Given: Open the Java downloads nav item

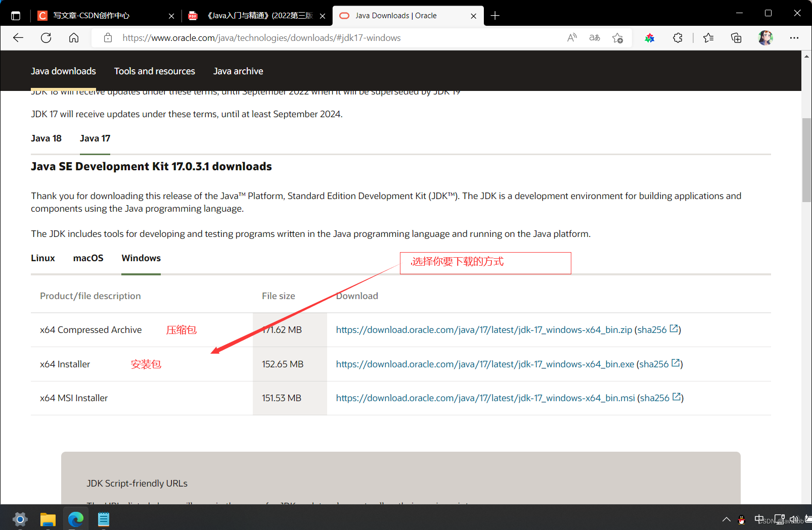Looking at the screenshot, I should click(x=63, y=71).
